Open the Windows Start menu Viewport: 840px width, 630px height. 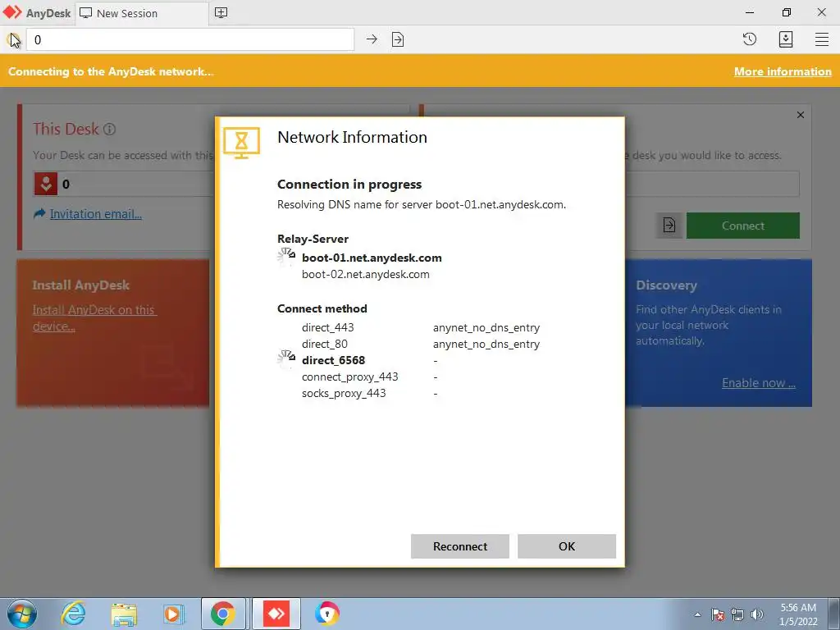click(x=22, y=614)
